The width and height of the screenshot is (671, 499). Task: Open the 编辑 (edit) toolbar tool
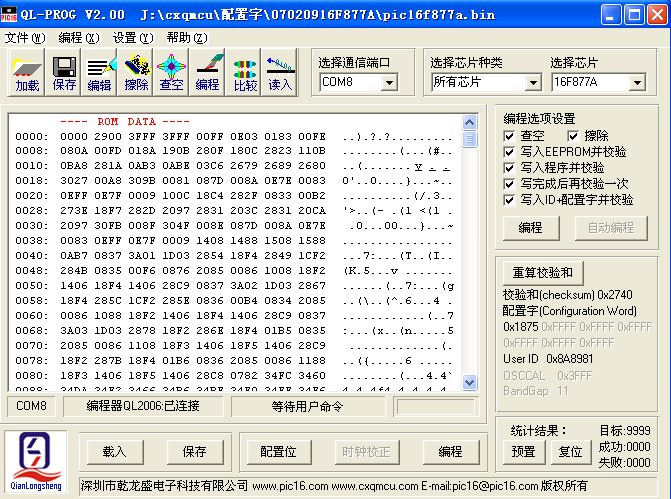click(99, 74)
